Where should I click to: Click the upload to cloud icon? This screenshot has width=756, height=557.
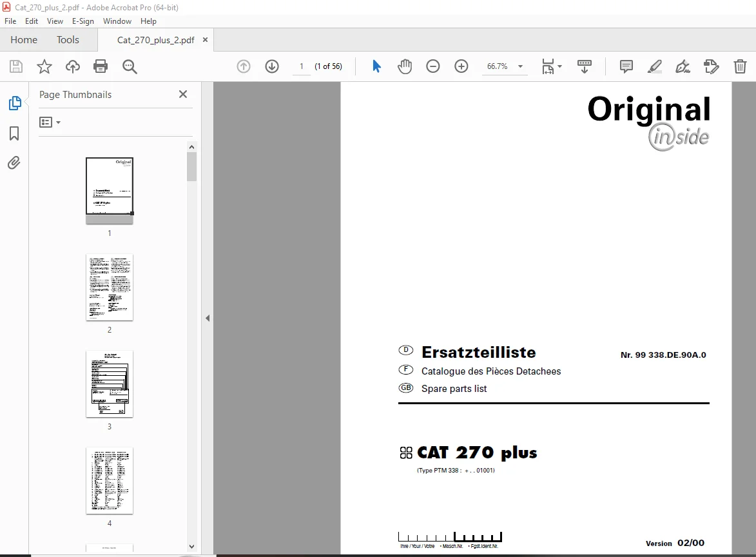(73, 66)
